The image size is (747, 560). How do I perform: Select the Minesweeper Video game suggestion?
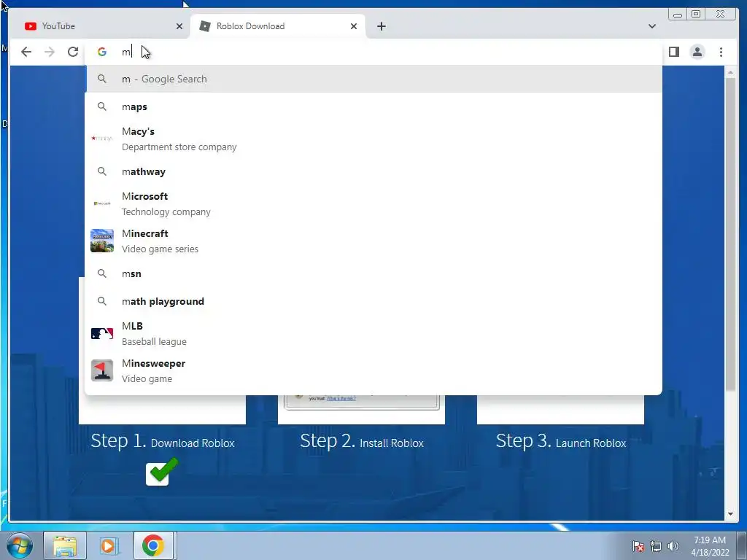point(373,371)
